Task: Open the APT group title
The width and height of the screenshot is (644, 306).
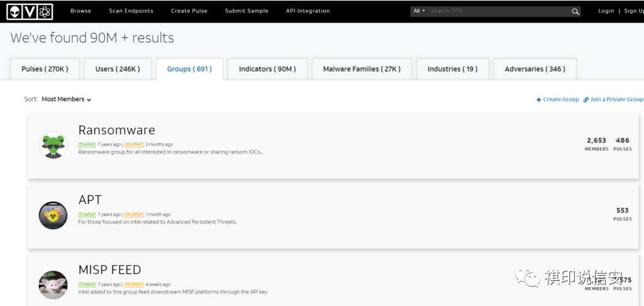Action: [x=90, y=200]
